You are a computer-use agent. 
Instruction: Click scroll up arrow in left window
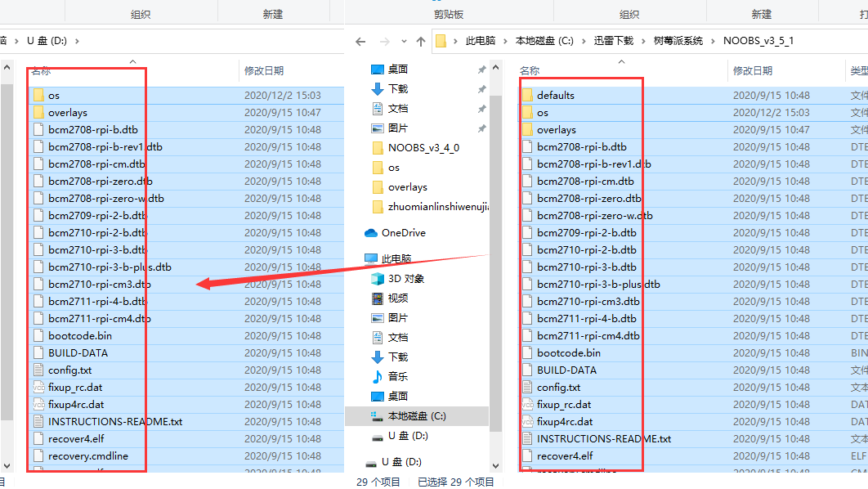pos(7,68)
